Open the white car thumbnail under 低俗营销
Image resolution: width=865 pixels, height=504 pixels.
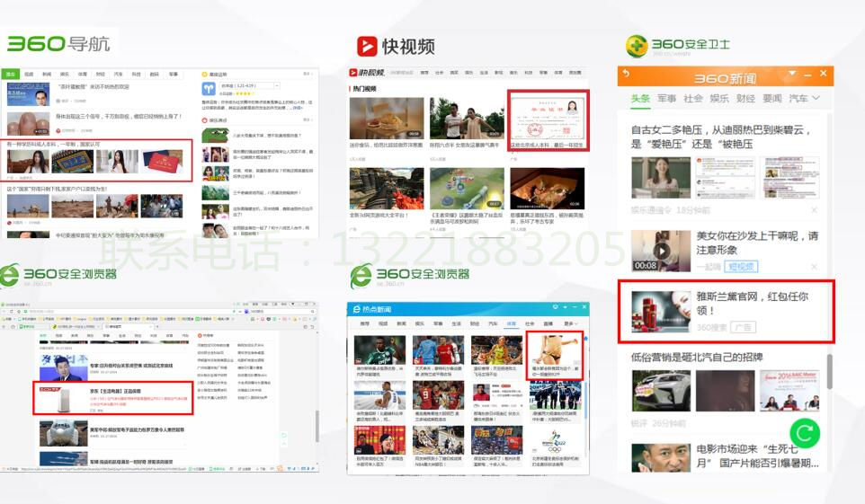pos(661,391)
